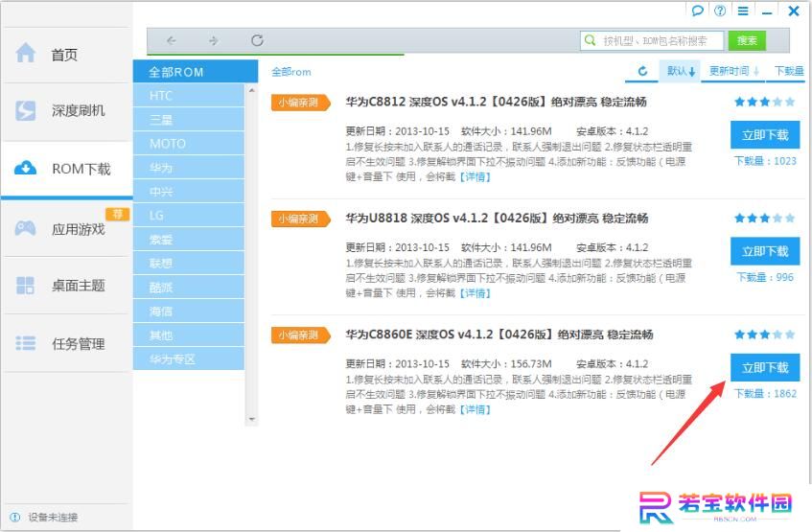Click the 小编亲测 badge on U8818 ROM

[x=300, y=220]
